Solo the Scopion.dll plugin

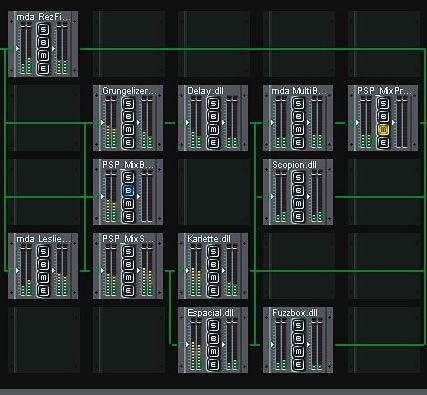[x=298, y=177]
